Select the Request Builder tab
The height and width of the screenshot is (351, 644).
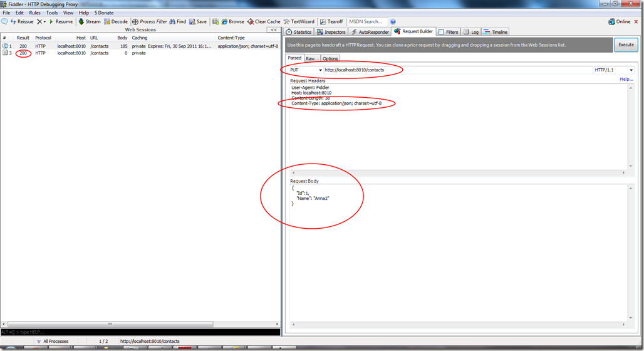tap(413, 31)
